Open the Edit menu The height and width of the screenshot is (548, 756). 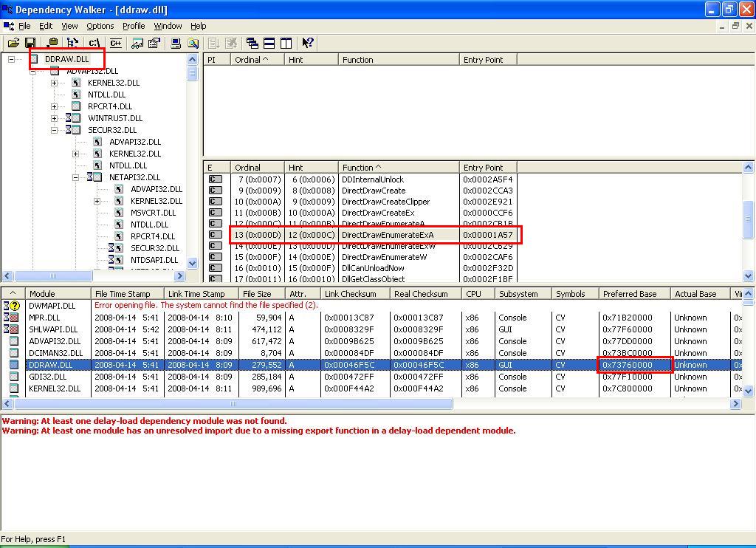pyautogui.click(x=46, y=26)
